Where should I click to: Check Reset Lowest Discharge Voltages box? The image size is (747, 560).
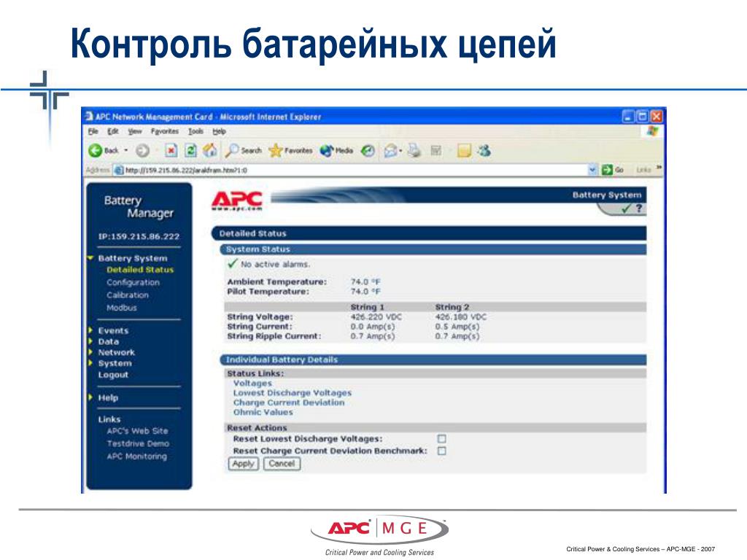[441, 438]
